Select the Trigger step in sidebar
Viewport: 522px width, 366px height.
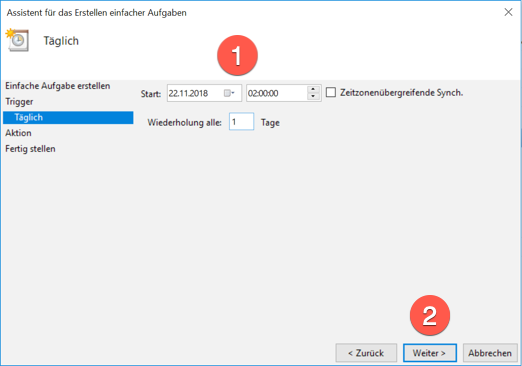click(x=19, y=102)
